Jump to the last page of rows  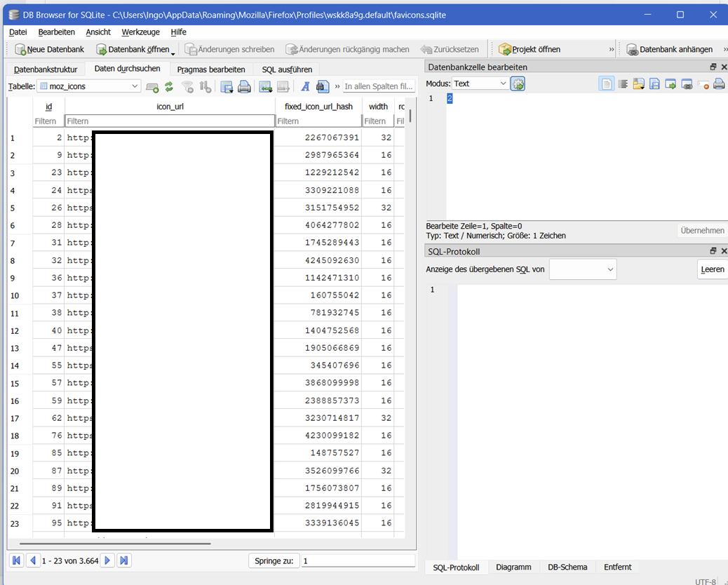[x=124, y=560]
